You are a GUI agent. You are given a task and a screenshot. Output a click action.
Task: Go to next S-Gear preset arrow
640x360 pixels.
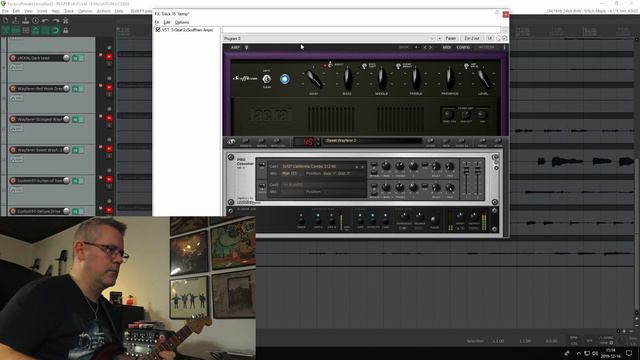(x=430, y=47)
